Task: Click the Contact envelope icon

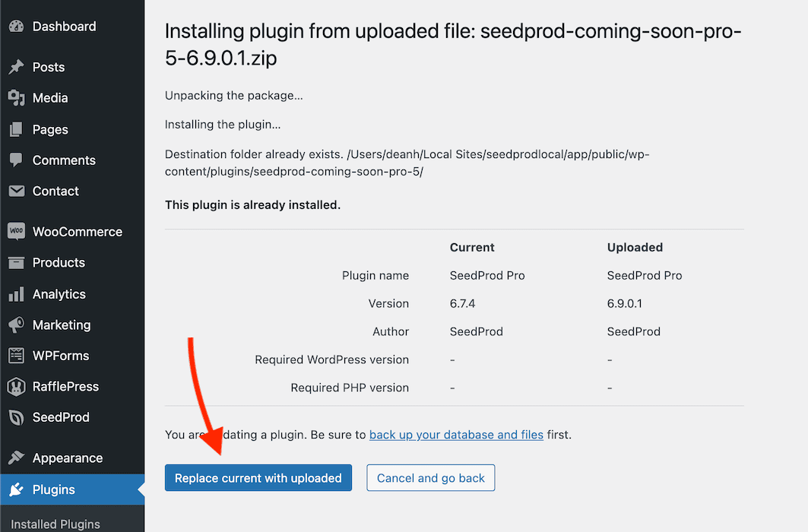Action: (x=16, y=191)
